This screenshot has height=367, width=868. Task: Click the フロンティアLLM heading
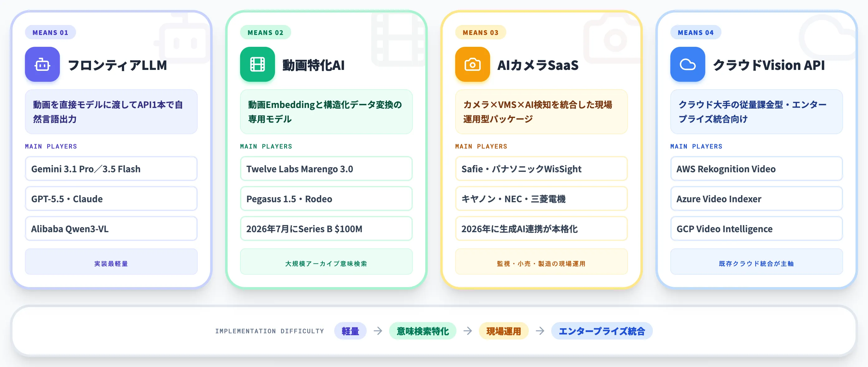(117, 65)
